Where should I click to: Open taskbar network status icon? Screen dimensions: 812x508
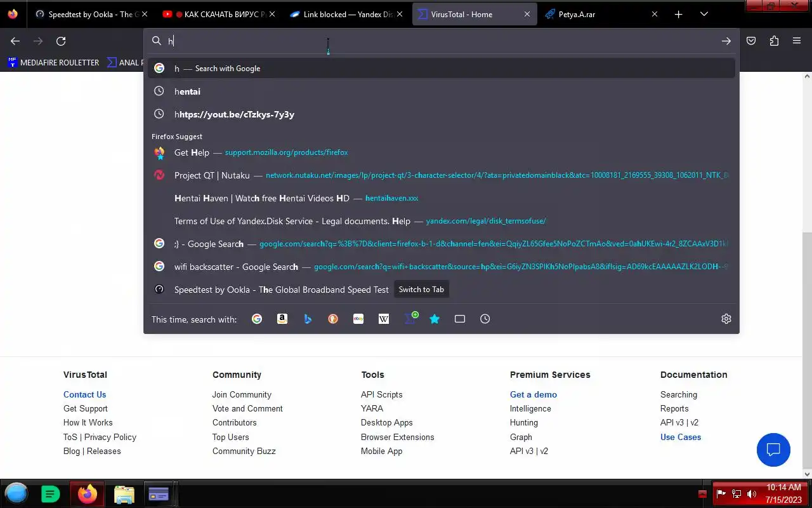click(x=737, y=493)
